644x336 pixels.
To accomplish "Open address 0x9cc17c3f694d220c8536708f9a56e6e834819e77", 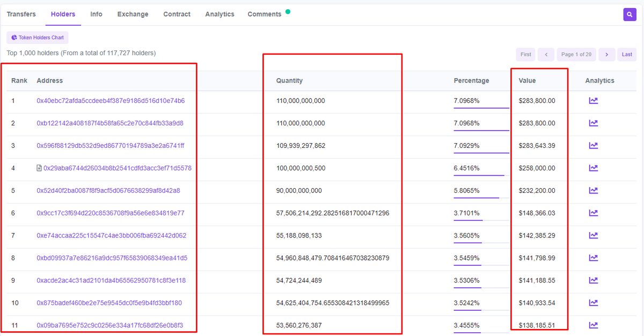I will (x=111, y=213).
